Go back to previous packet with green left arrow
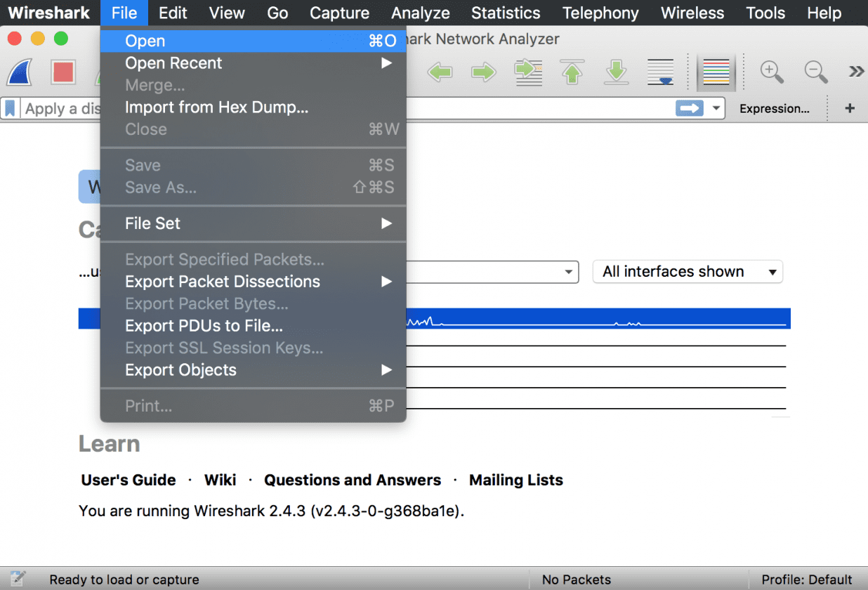This screenshot has width=868, height=590. coord(440,72)
